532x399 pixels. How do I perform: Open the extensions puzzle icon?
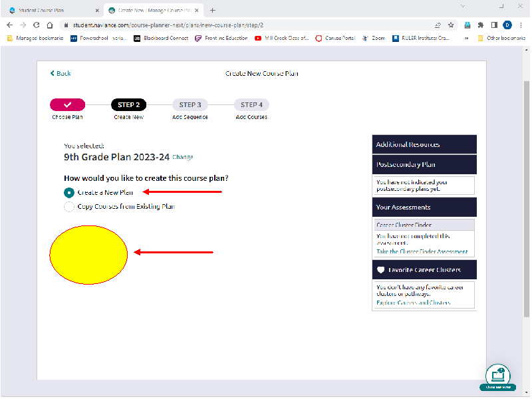(480, 25)
